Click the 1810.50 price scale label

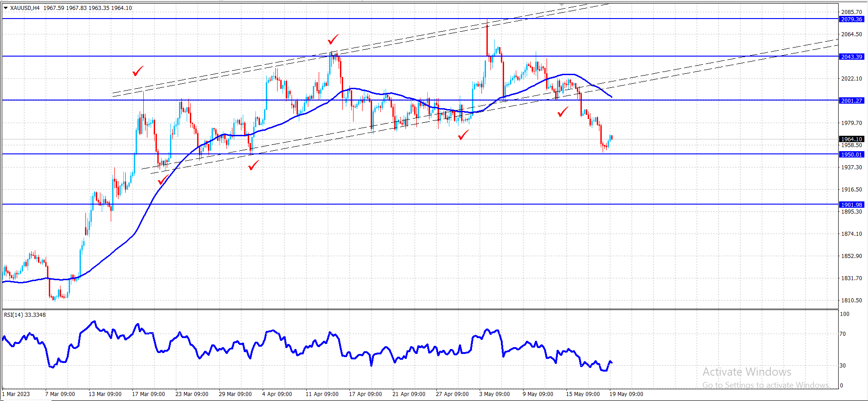[851, 301]
